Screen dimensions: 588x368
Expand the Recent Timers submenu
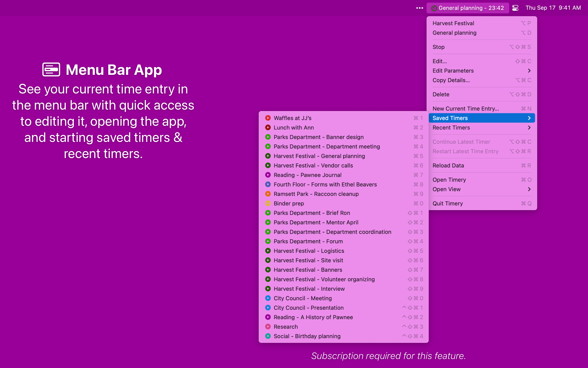(529, 128)
